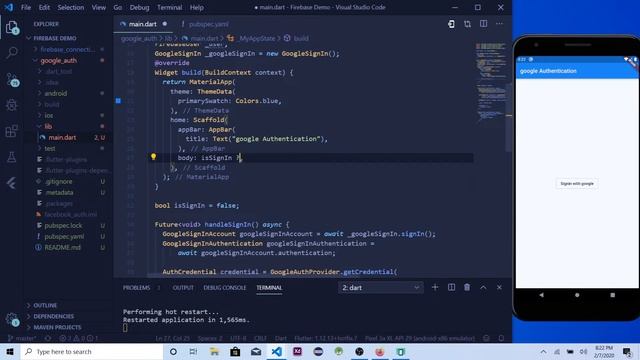The height and width of the screenshot is (360, 640).
Task: Open the editor More Actions ellipsis
Action: tap(500, 24)
